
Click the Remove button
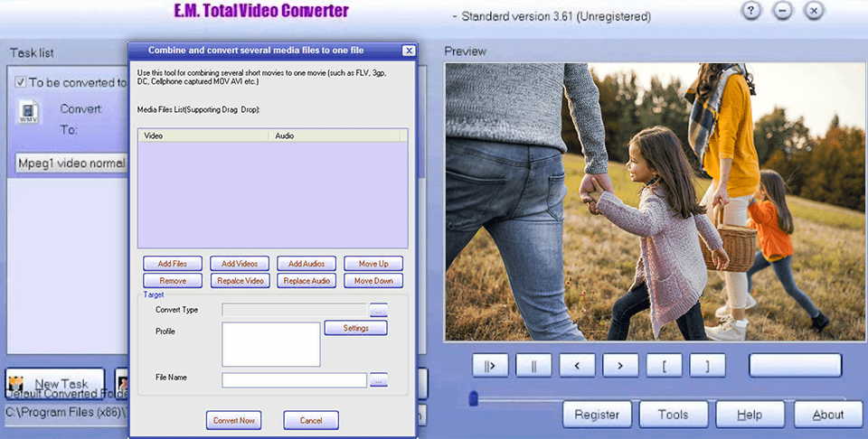point(173,281)
